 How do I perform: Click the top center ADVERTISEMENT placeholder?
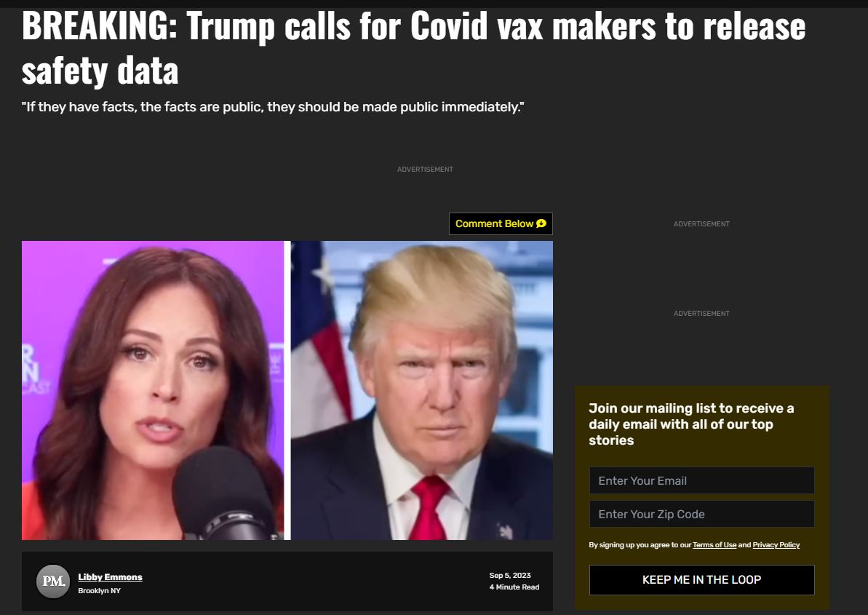coord(425,170)
